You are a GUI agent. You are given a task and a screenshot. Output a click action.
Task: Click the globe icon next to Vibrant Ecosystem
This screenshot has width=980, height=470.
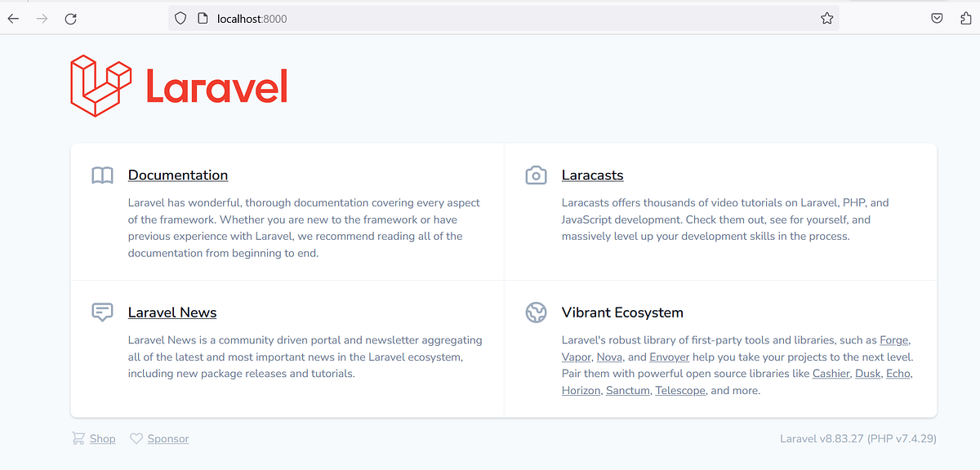click(x=536, y=312)
